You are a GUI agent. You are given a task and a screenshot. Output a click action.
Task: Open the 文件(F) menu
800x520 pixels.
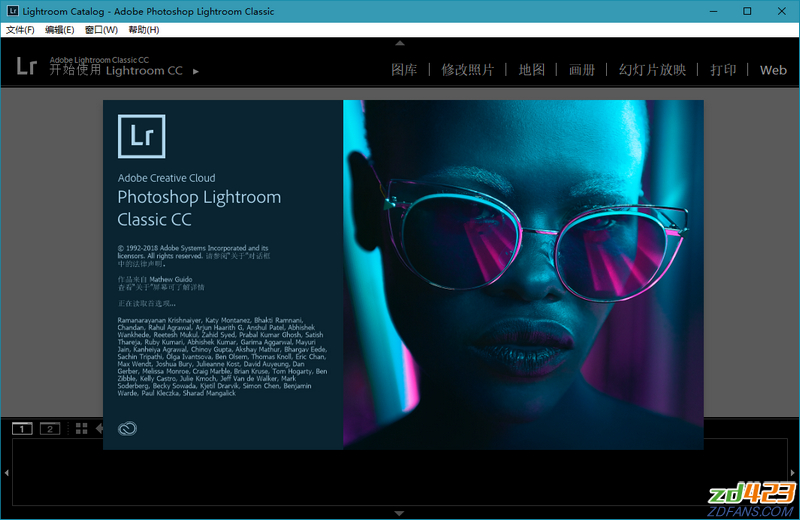[x=20, y=30]
